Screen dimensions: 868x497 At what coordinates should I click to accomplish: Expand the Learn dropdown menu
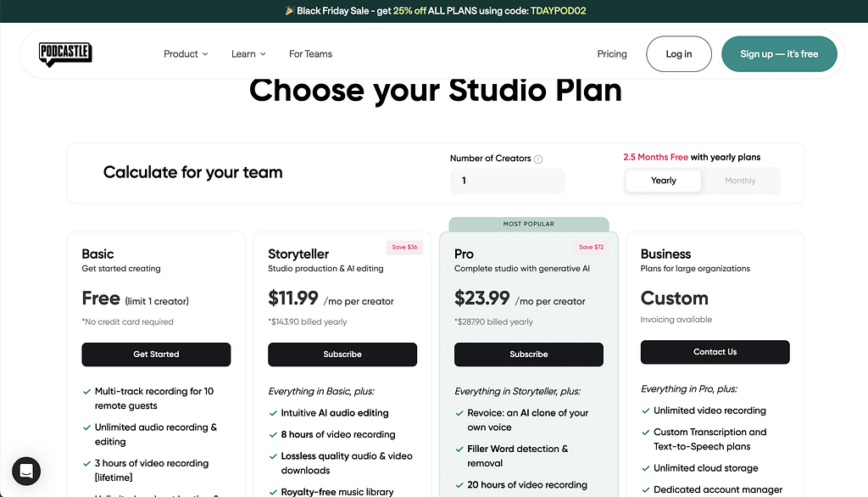click(x=248, y=54)
